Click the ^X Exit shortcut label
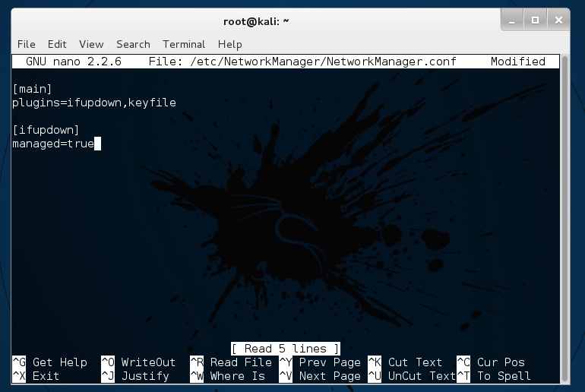Screen dimensions: 585x392 tap(36, 376)
